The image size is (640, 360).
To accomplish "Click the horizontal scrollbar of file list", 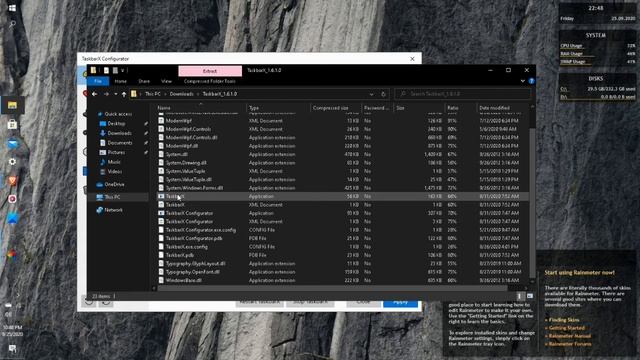I will pyautogui.click(x=333, y=288).
